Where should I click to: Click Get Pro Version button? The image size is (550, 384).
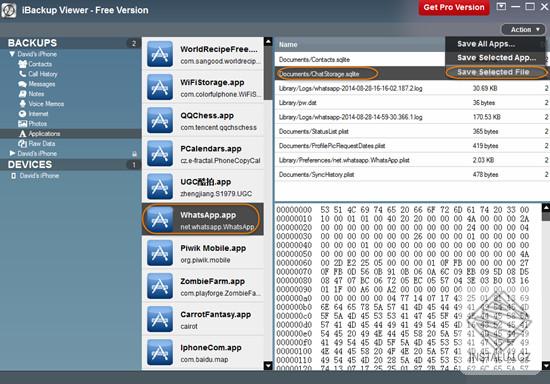click(454, 7)
